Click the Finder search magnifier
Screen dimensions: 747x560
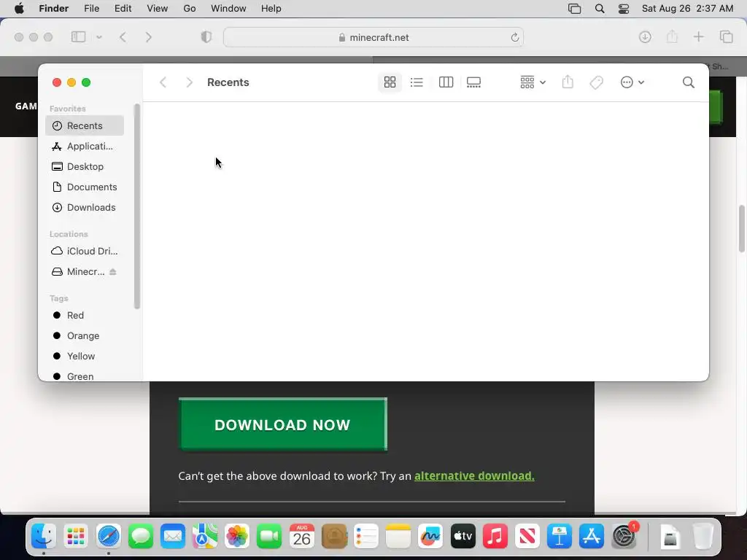[689, 82]
